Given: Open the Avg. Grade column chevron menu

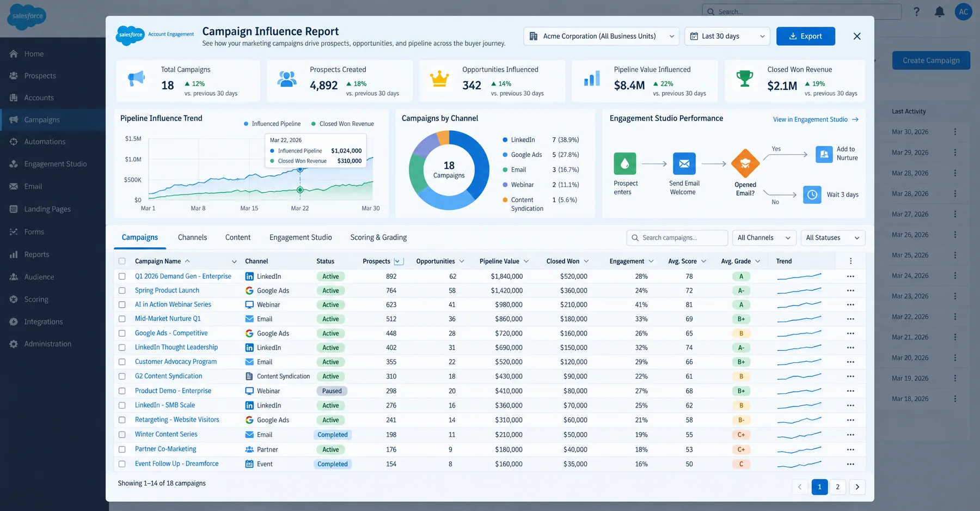Looking at the screenshot, I should tap(757, 261).
